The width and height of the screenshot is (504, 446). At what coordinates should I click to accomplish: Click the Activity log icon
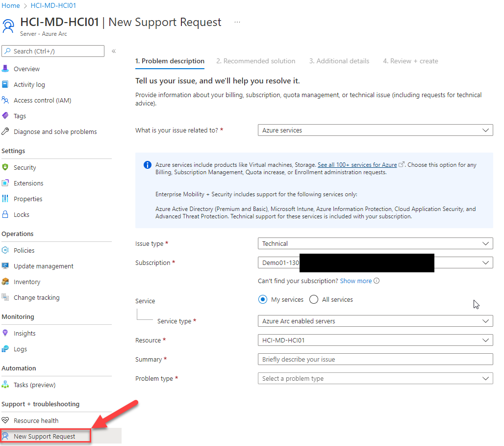click(x=5, y=84)
